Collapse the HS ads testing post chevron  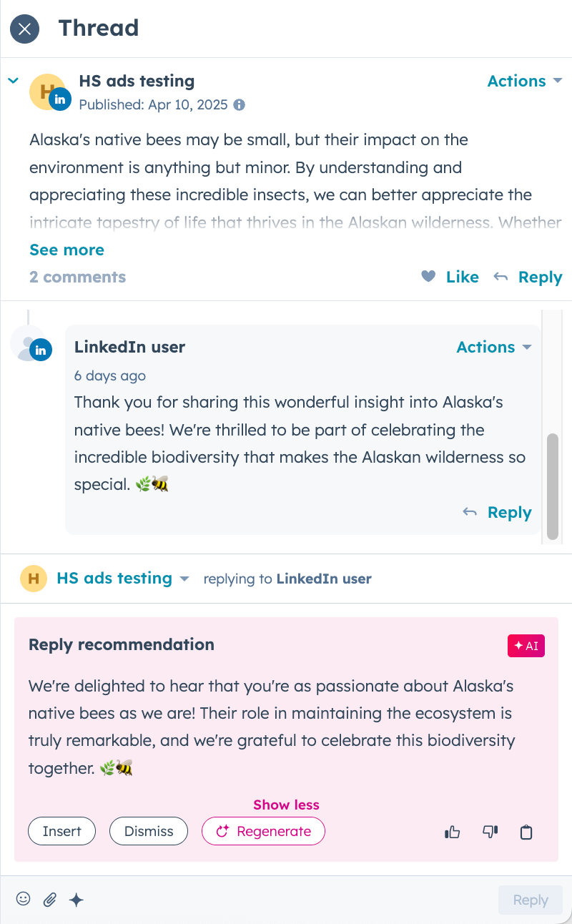(13, 81)
